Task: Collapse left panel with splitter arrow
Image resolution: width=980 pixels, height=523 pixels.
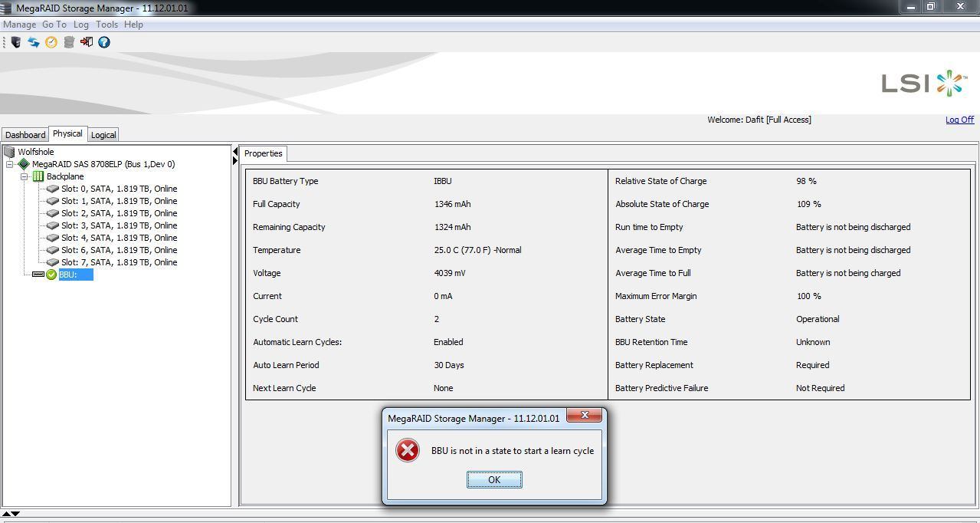Action: coord(234,152)
